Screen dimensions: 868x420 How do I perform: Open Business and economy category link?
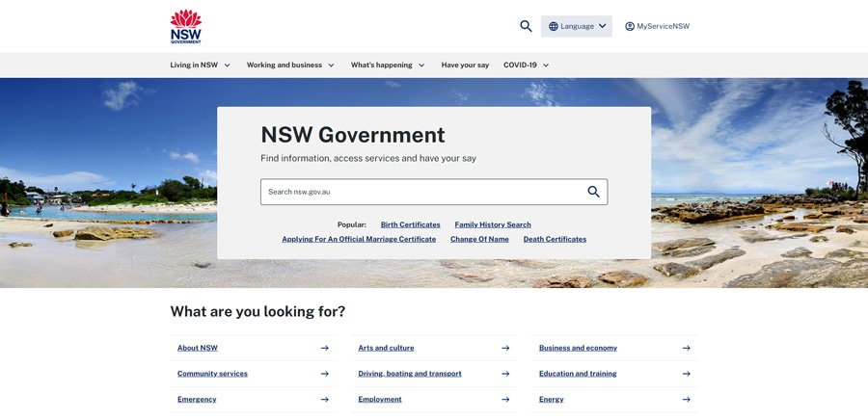click(578, 348)
